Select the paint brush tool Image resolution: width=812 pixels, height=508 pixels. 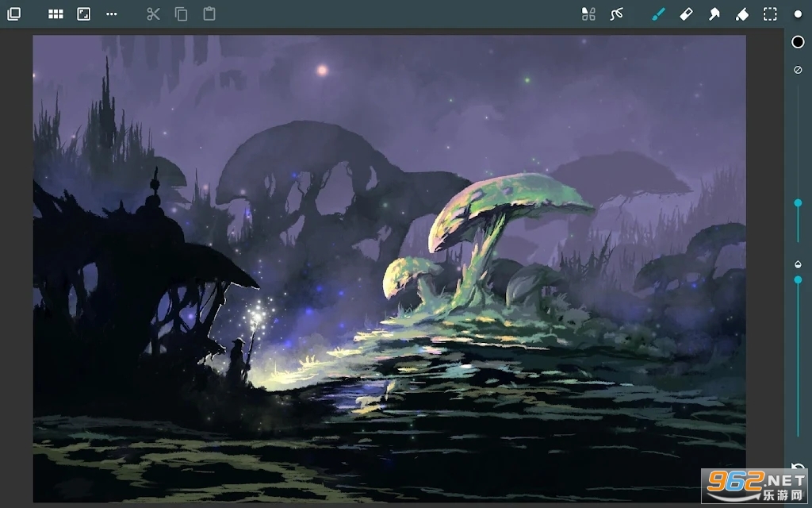pos(657,14)
